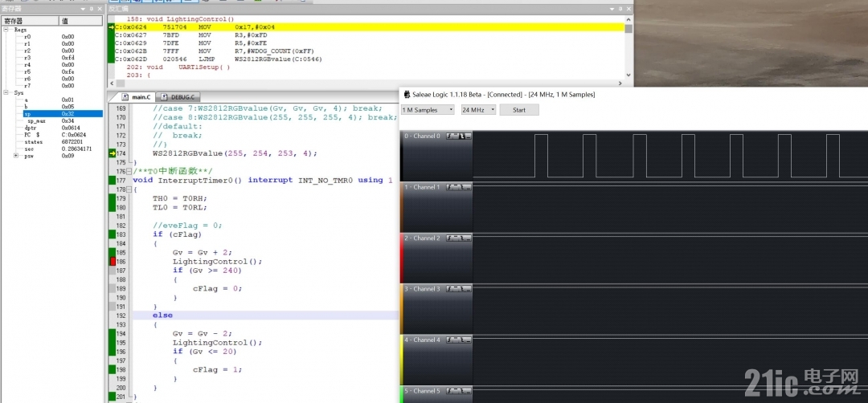
Task: Click disassembly horizontal scrollbar right arrow
Action: [621, 83]
